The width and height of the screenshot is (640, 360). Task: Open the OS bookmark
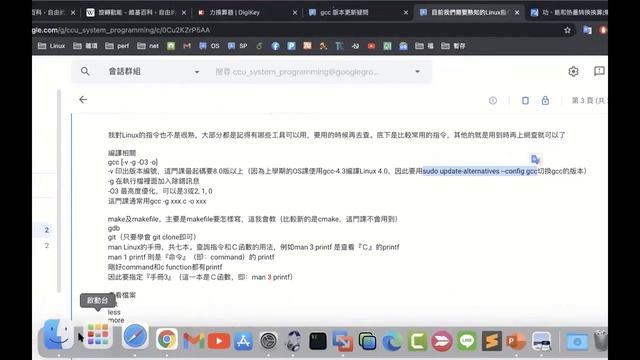click(x=209, y=46)
